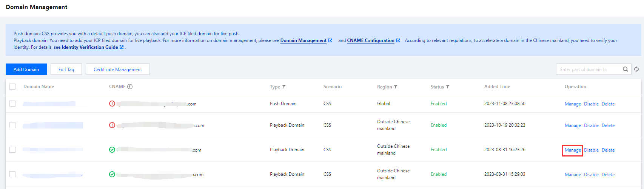The height and width of the screenshot is (189, 644).
Task: Click the magnifier search icon
Action: point(626,69)
